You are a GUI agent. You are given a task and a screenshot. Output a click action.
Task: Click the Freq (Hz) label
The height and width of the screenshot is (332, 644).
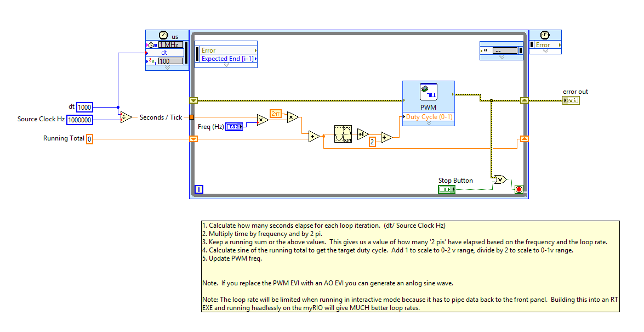coord(210,127)
